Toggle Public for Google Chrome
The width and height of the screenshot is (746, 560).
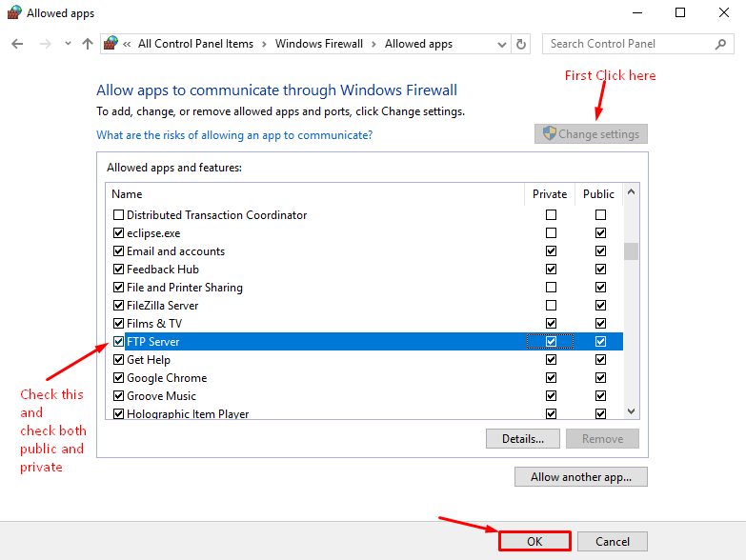pyautogui.click(x=600, y=377)
